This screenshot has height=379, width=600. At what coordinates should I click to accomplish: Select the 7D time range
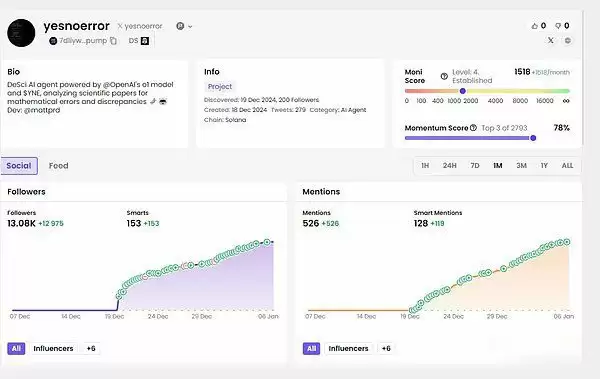[475, 166]
